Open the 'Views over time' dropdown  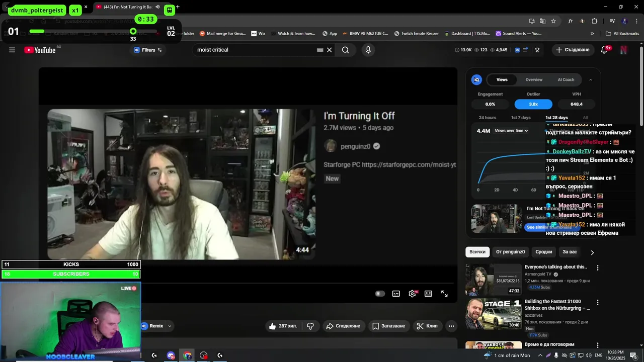pos(511,131)
